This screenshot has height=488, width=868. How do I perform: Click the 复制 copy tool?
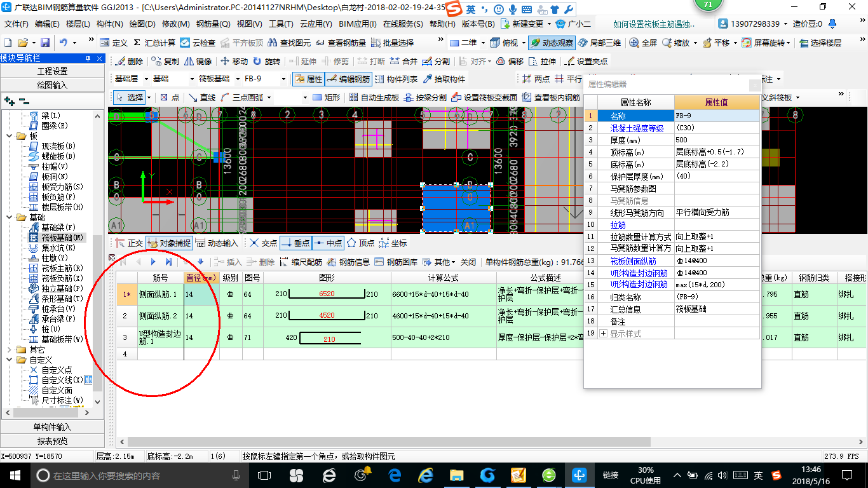[x=165, y=61]
